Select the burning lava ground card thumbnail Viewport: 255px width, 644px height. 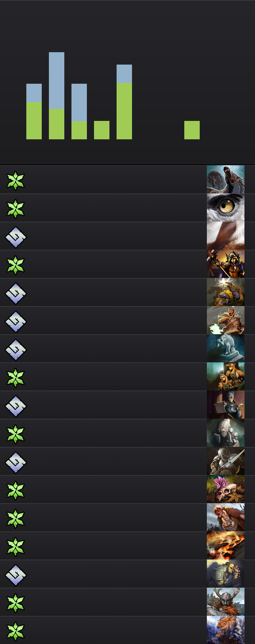[x=226, y=546]
